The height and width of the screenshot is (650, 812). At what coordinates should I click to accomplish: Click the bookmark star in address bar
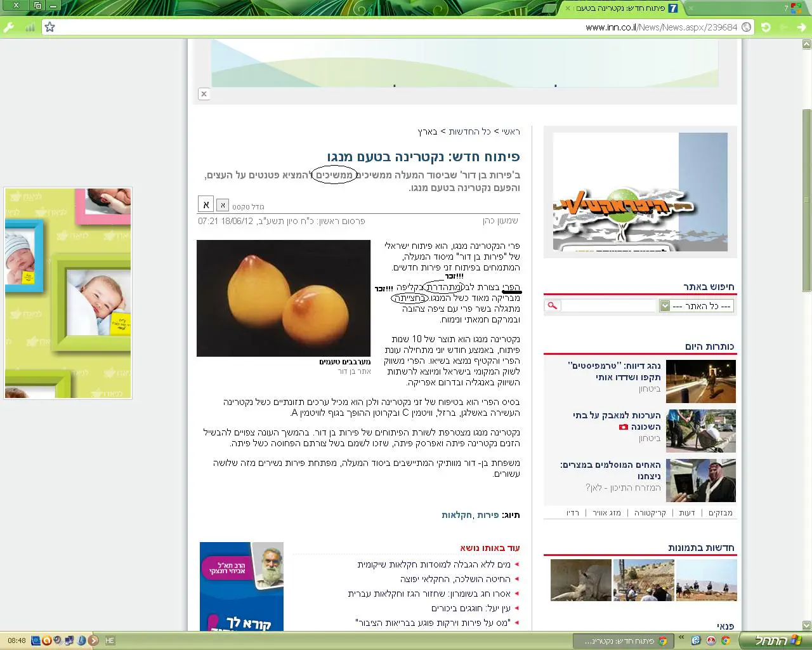pos(50,27)
